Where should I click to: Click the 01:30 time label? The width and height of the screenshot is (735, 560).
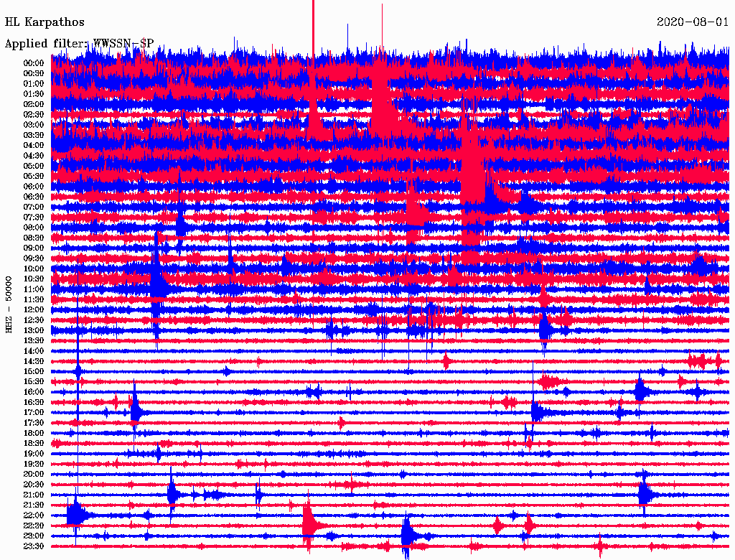tap(34, 94)
